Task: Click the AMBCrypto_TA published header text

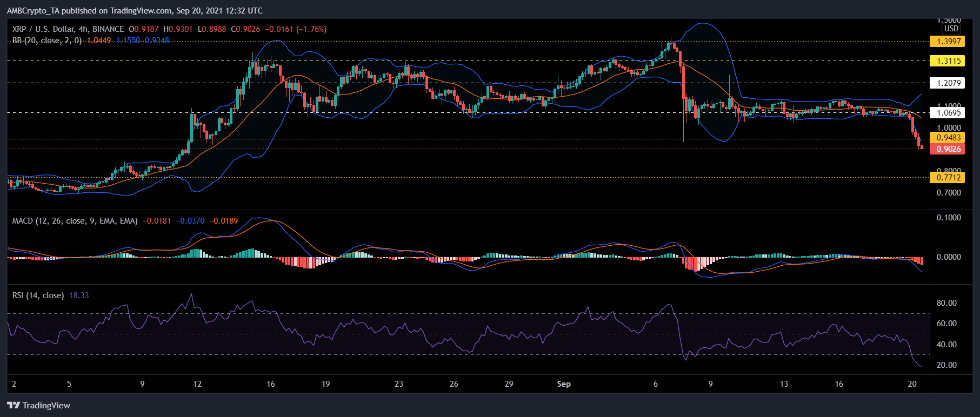Action: [x=135, y=10]
